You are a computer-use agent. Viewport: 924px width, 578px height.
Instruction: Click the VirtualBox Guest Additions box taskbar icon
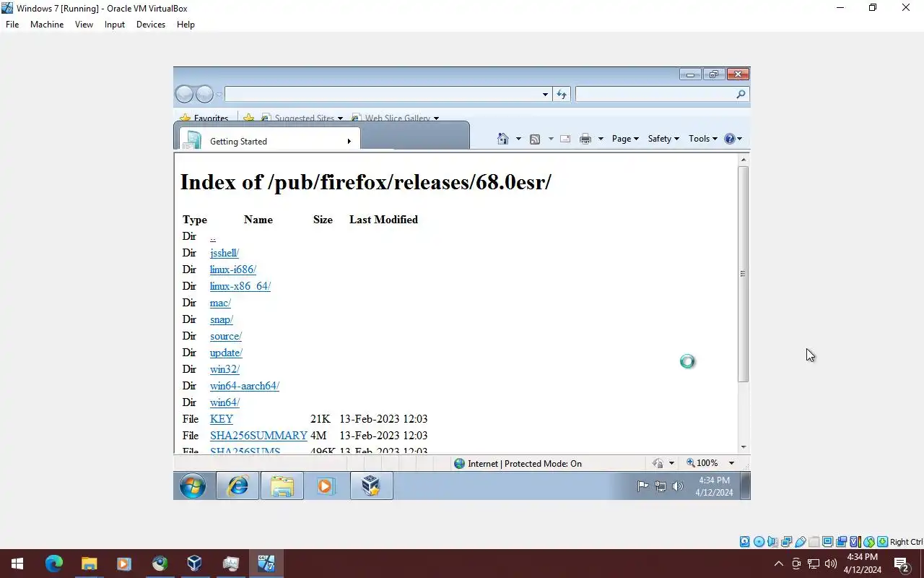[371, 486]
